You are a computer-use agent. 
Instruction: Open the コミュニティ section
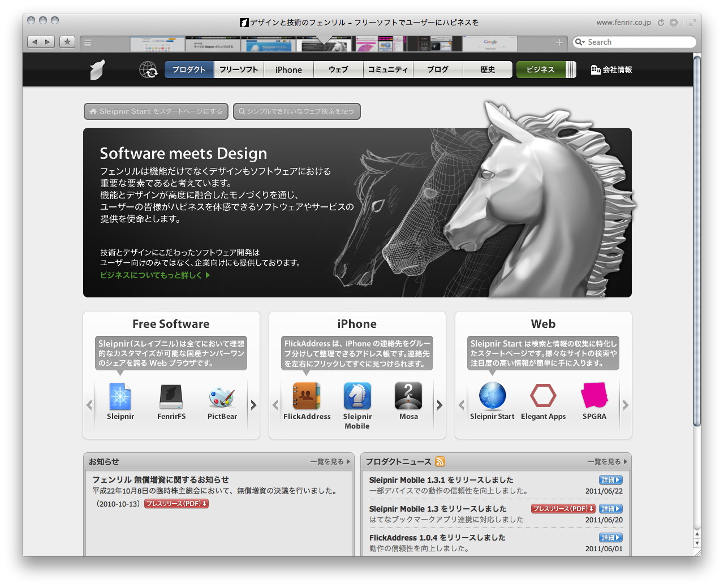[x=388, y=69]
